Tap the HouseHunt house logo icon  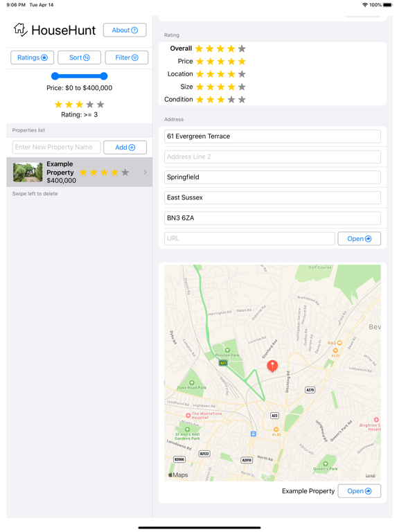[20, 30]
